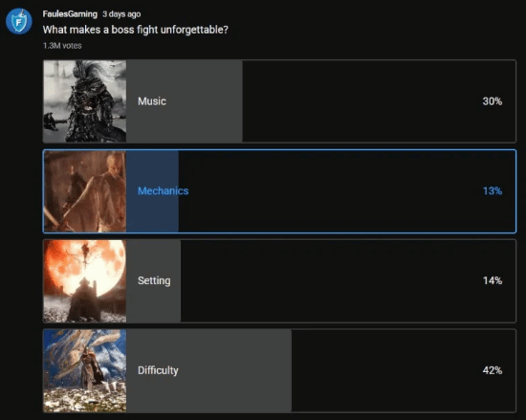
Task: Click the 1.3M votes count
Action: pos(62,46)
